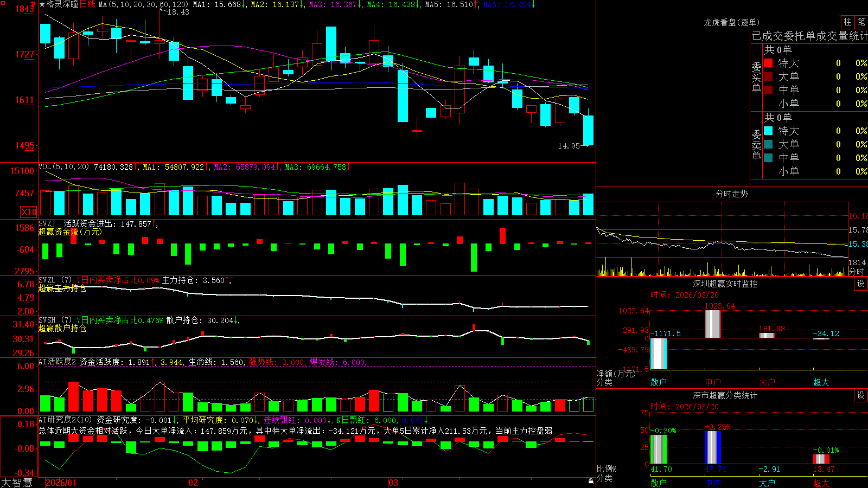This screenshot has height=488, width=868.
Task: Click the 大智慧 logo label
Action: click(17, 483)
